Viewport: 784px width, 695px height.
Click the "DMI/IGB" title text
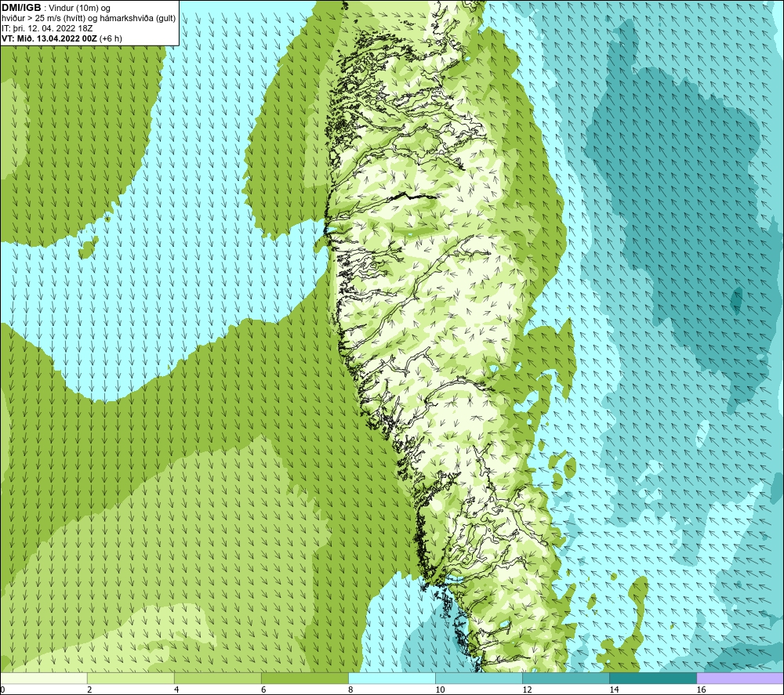[x=21, y=8]
